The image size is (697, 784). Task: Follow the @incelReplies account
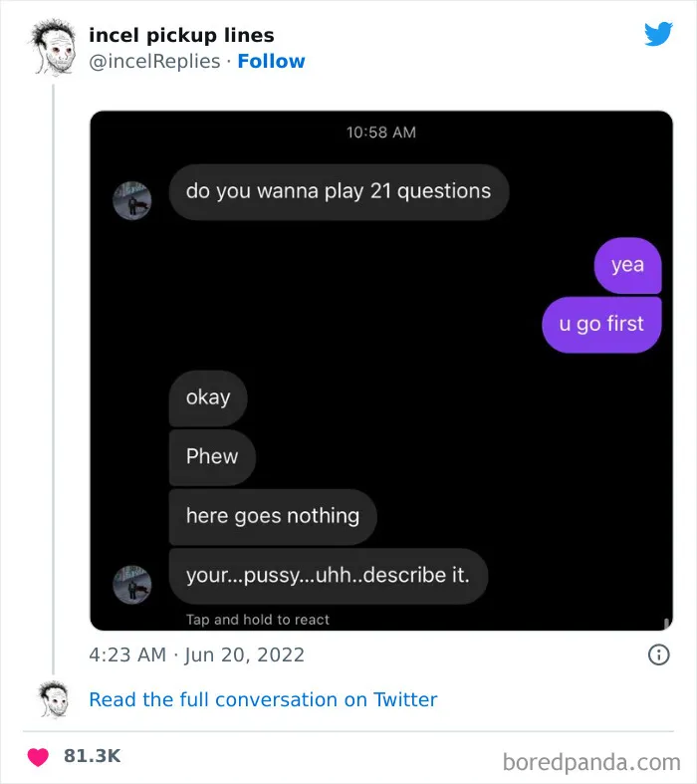(271, 61)
